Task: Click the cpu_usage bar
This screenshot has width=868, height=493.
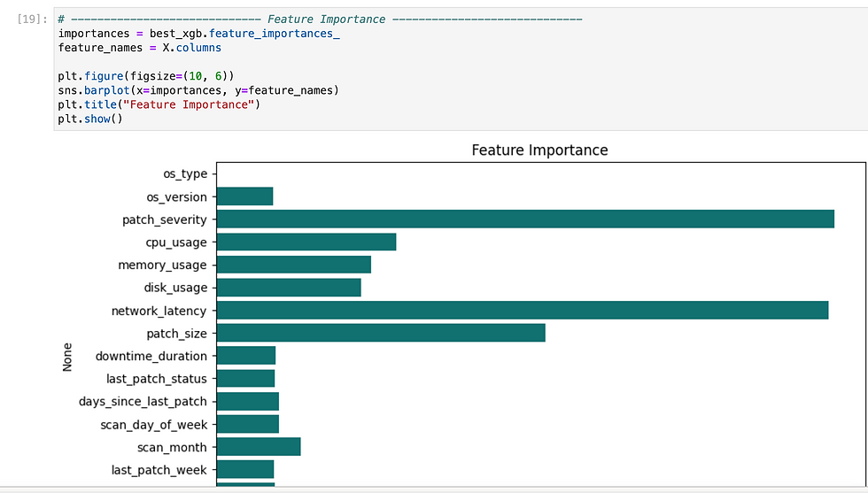Action: [306, 242]
